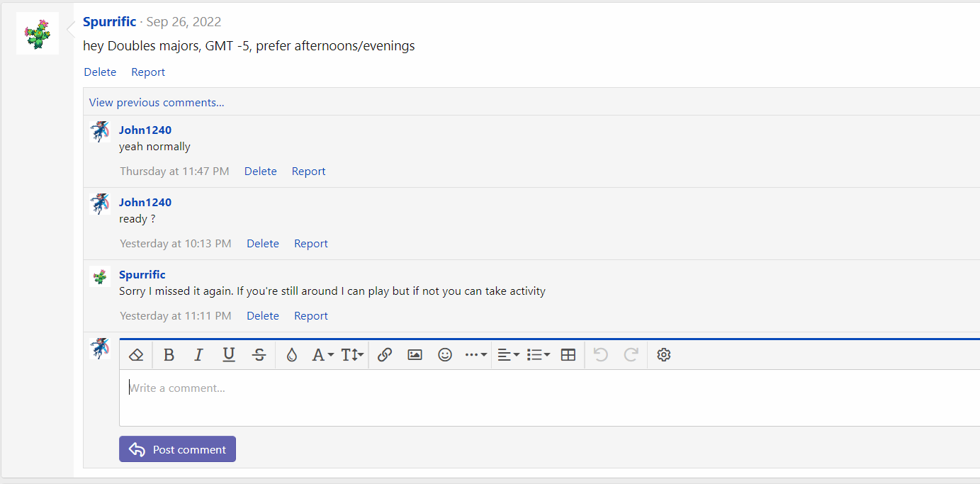Open View previous comments link
The width and height of the screenshot is (980, 484).
click(x=157, y=102)
